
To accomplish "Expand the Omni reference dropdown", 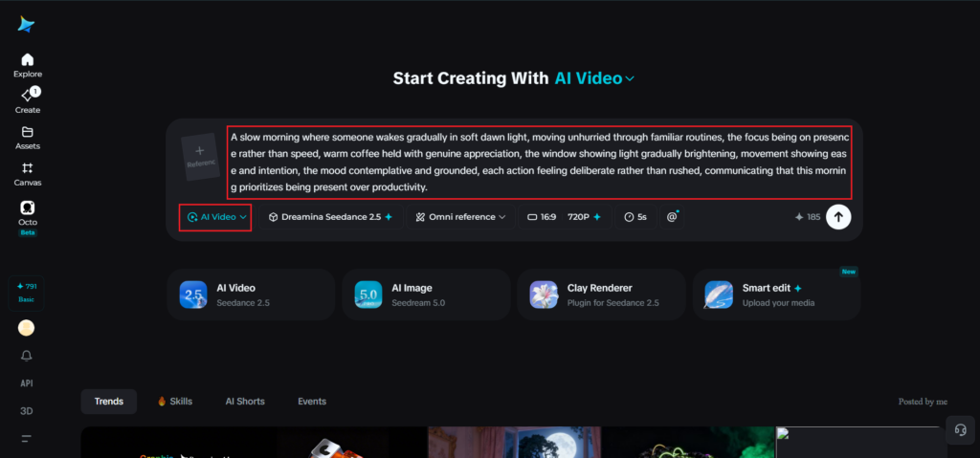I will click(x=461, y=217).
